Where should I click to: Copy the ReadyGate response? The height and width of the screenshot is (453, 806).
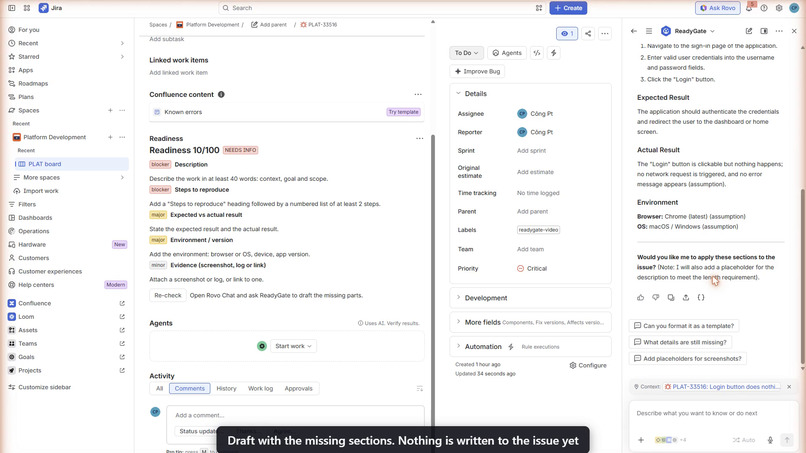pos(671,297)
